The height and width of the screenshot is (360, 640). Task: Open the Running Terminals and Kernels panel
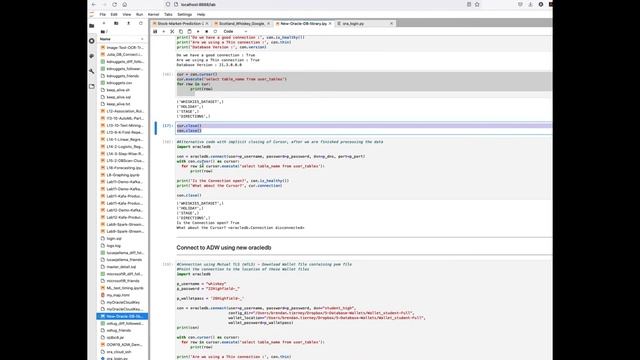pyautogui.click(x=92, y=41)
